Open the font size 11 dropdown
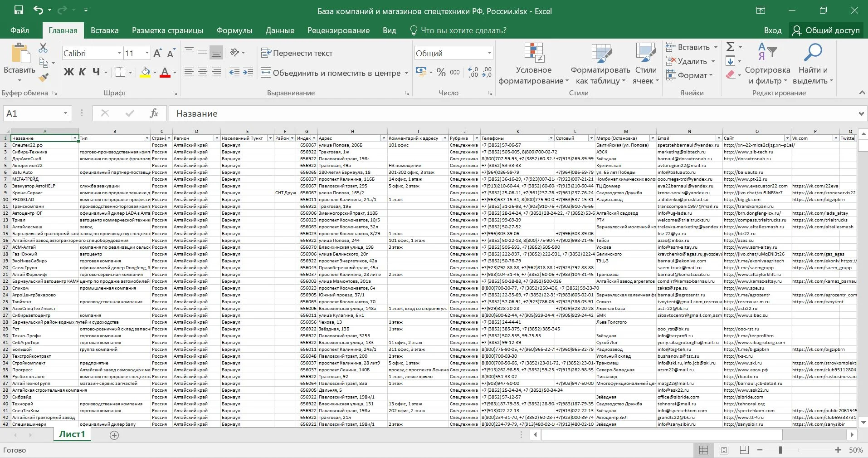Image resolution: width=868 pixels, height=458 pixels. tap(147, 53)
